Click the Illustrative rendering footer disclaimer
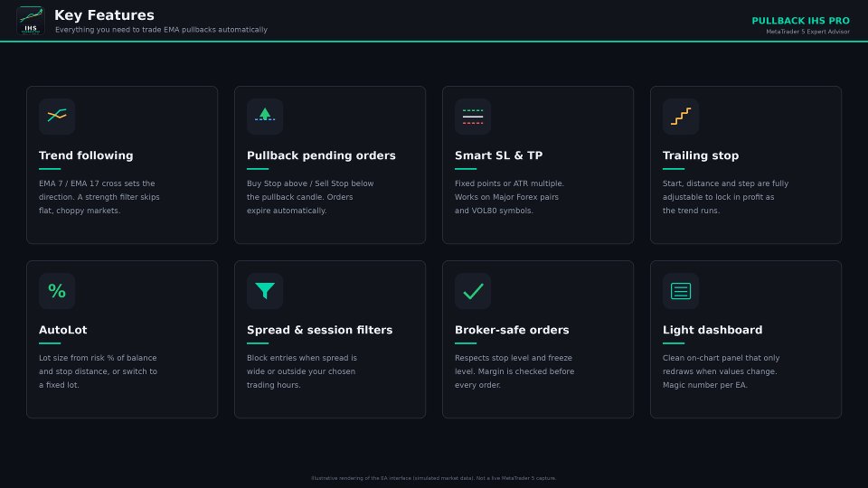868x488 pixels. coord(433,478)
